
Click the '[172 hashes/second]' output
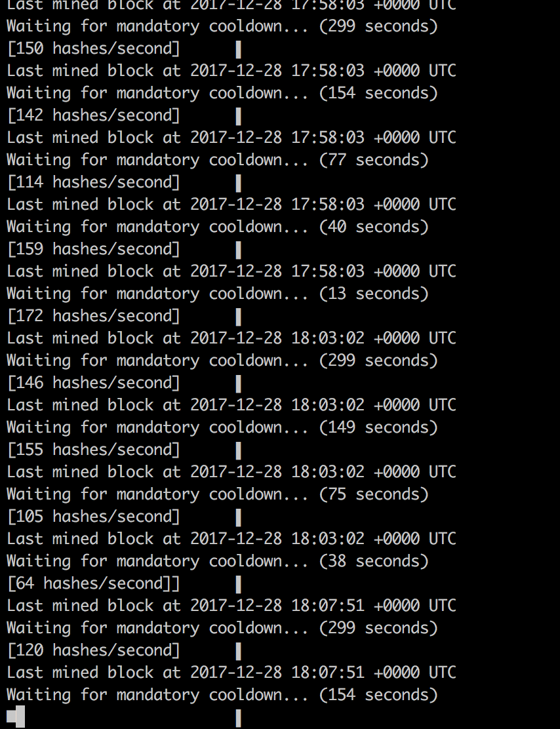coord(94,316)
